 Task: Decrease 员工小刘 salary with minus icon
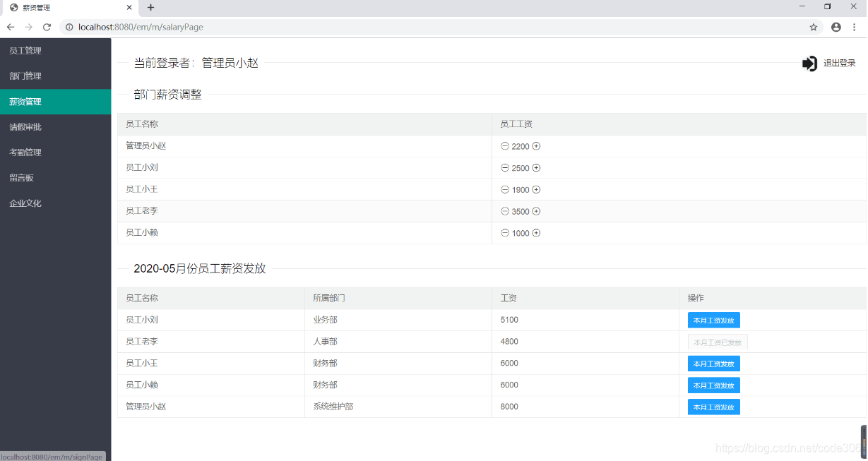505,168
